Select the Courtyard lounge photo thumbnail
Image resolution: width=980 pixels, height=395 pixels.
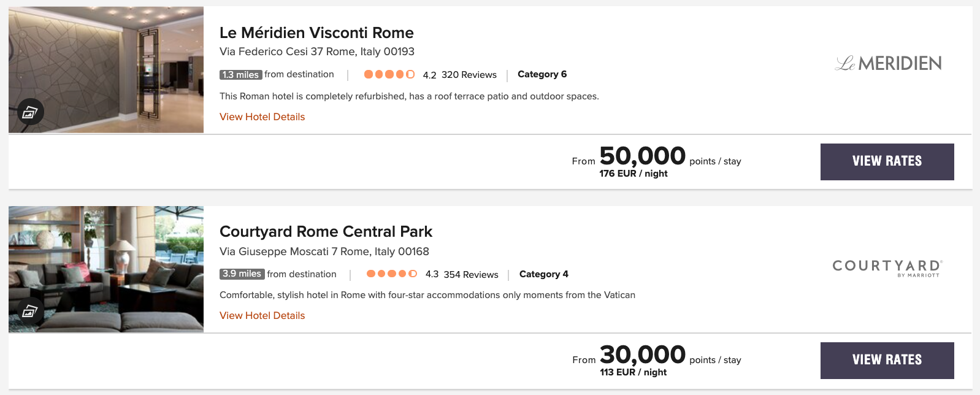(105, 269)
